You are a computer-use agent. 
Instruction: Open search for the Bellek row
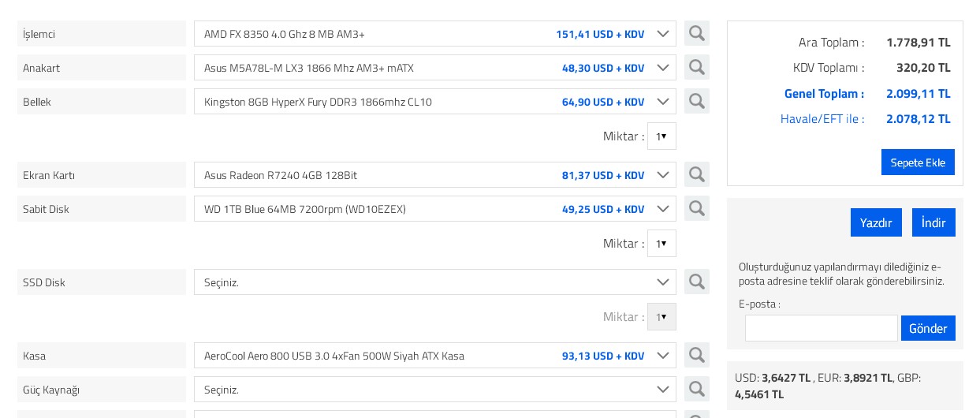[696, 101]
